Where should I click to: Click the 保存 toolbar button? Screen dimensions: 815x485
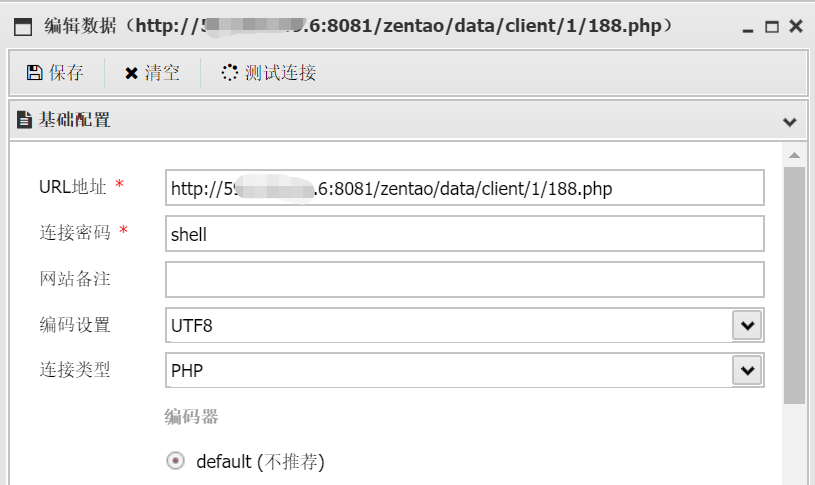click(55, 72)
